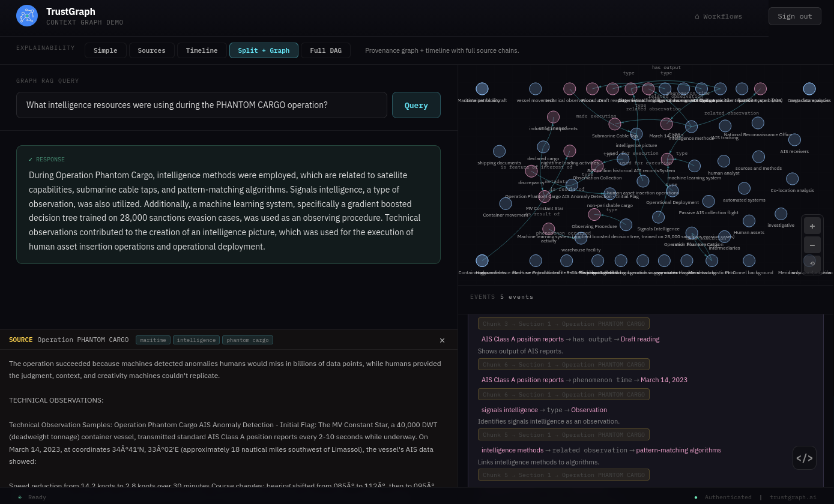Open the code view button
834x504 pixels.
pyautogui.click(x=805, y=458)
